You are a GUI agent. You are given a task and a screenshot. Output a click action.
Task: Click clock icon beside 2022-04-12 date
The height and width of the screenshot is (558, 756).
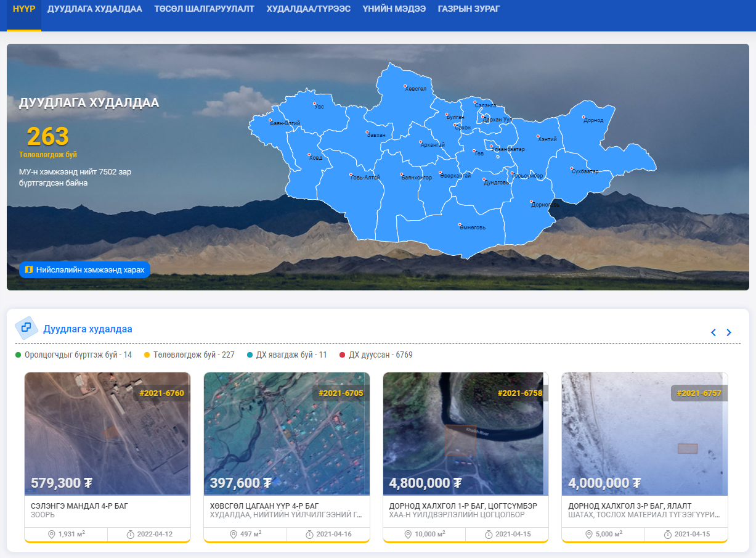[x=131, y=534]
